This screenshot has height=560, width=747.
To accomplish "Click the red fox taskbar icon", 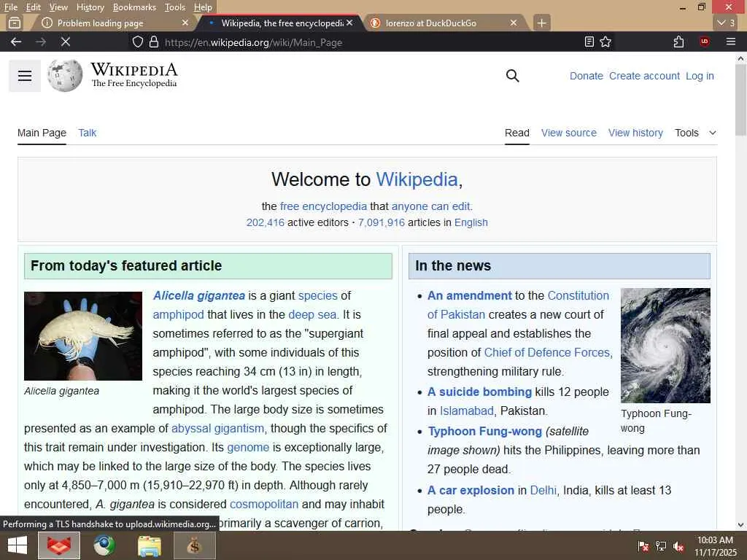I will point(59,545).
